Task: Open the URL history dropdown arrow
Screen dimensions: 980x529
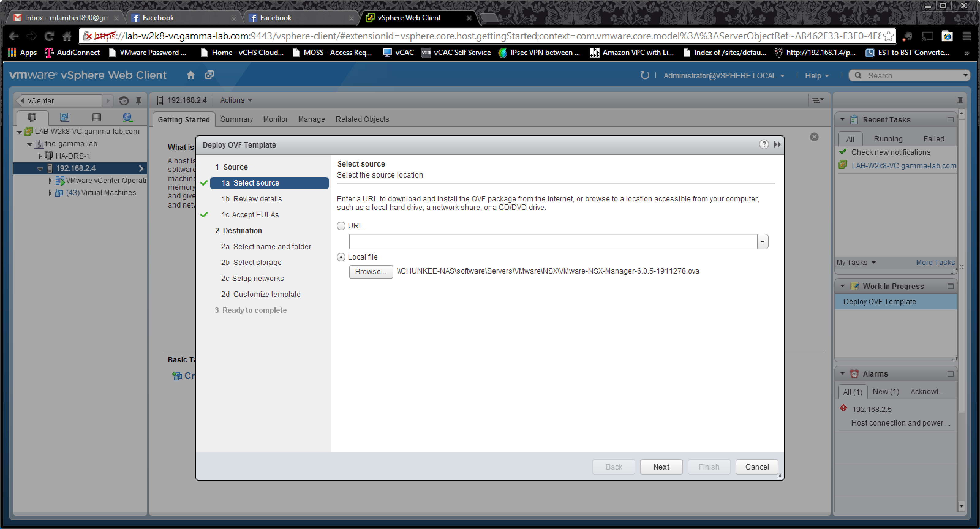Action: click(762, 242)
